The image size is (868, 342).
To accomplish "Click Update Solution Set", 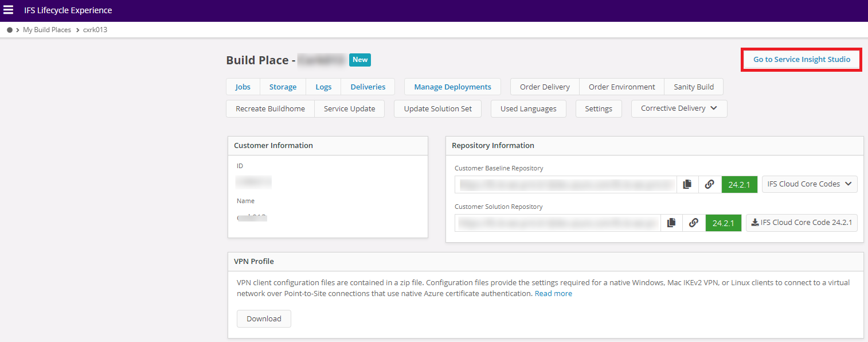I will pyautogui.click(x=438, y=108).
